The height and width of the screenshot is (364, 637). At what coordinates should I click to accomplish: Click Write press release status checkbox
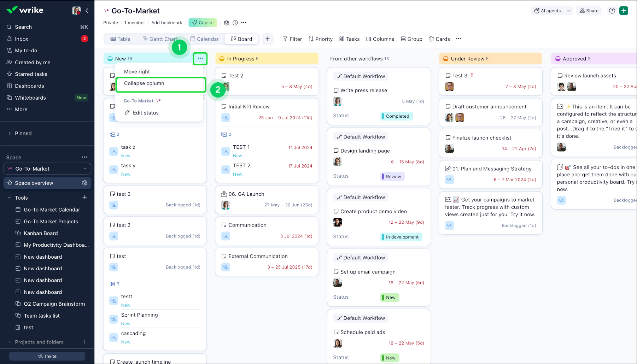336,90
